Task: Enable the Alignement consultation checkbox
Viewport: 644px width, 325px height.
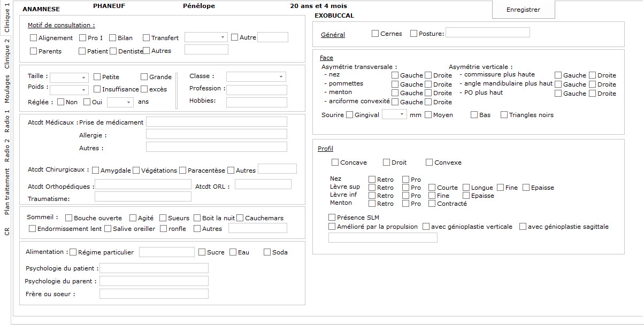Action: point(33,37)
